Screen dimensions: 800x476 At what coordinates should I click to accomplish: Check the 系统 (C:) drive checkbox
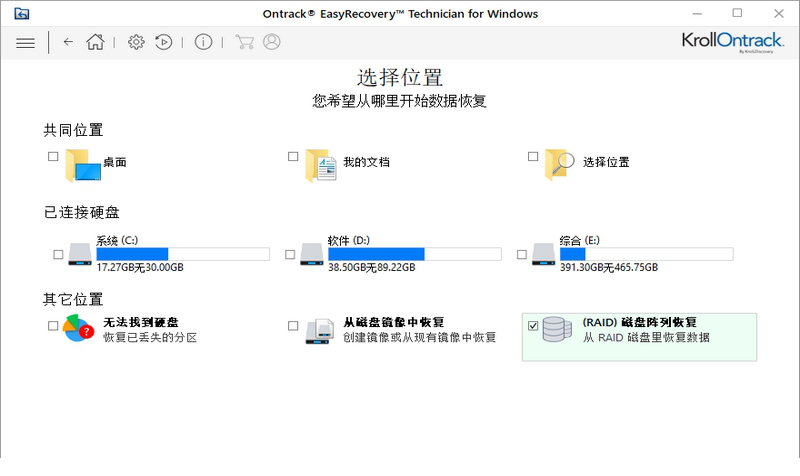58,254
